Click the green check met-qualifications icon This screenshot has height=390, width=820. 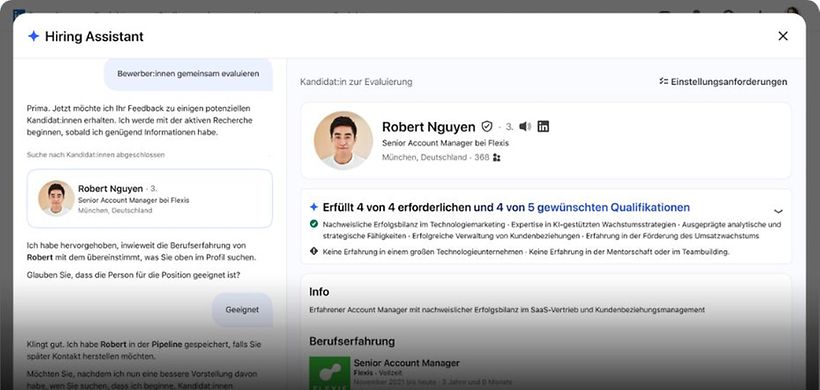314,224
